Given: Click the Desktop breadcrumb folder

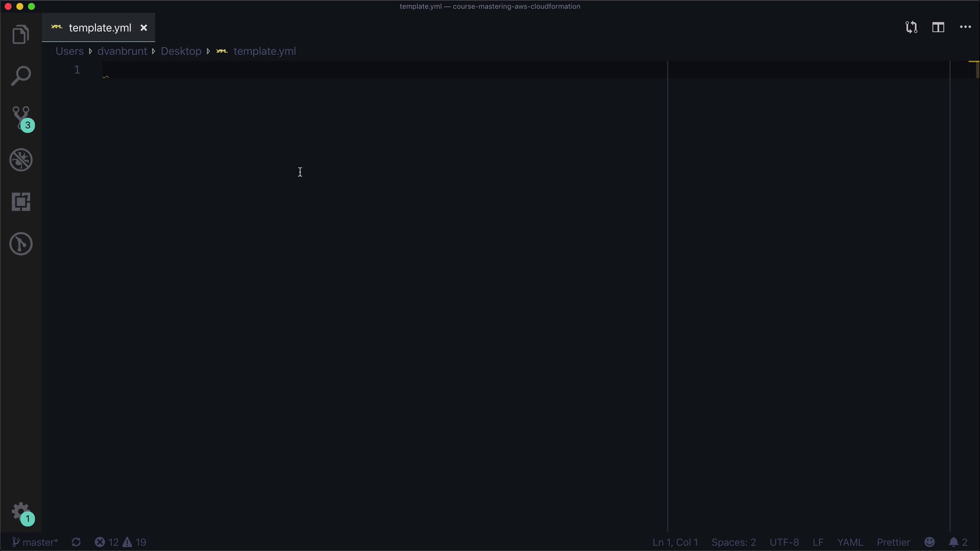Looking at the screenshot, I should [181, 52].
